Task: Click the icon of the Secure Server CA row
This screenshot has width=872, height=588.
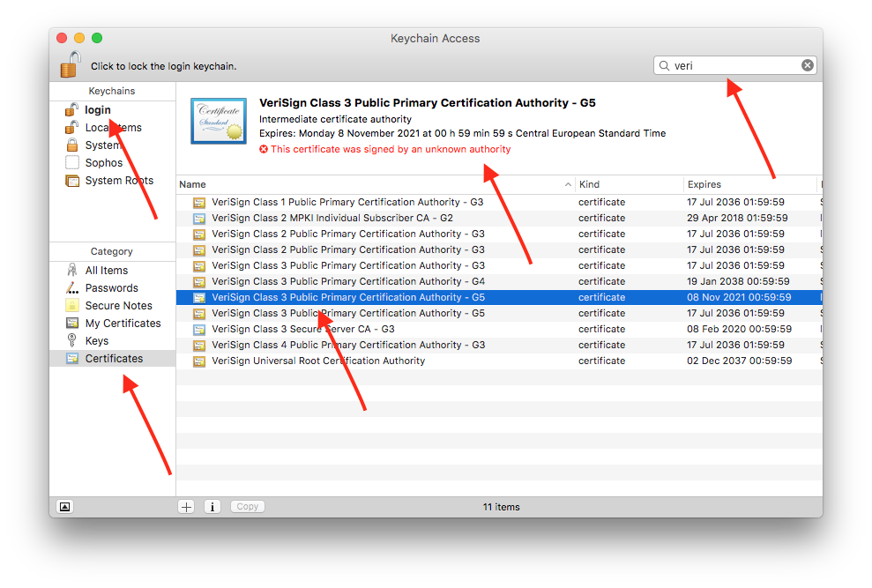Action: (199, 330)
